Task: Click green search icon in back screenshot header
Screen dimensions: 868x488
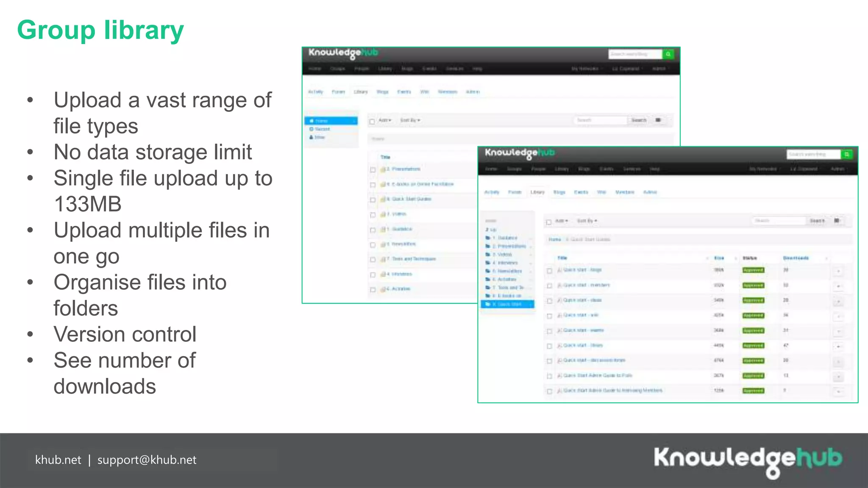Action: tap(668, 54)
